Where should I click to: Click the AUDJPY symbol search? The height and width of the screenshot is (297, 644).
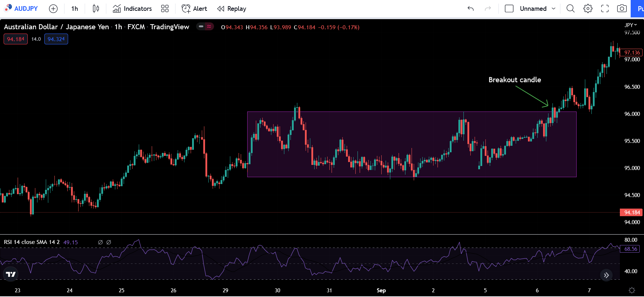(22, 9)
